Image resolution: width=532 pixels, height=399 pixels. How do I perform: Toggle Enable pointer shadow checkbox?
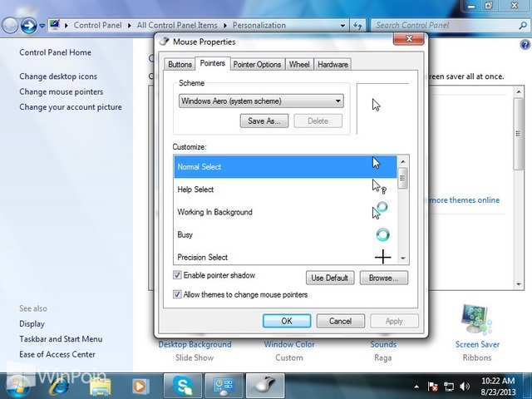(177, 275)
